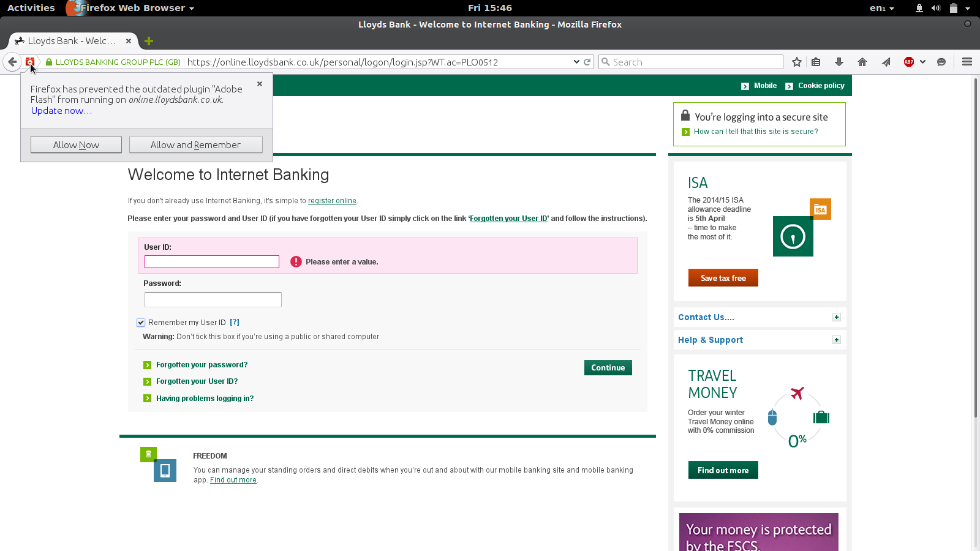Image resolution: width=980 pixels, height=551 pixels.
Task: Close the plugin notification popup
Action: 260,84
